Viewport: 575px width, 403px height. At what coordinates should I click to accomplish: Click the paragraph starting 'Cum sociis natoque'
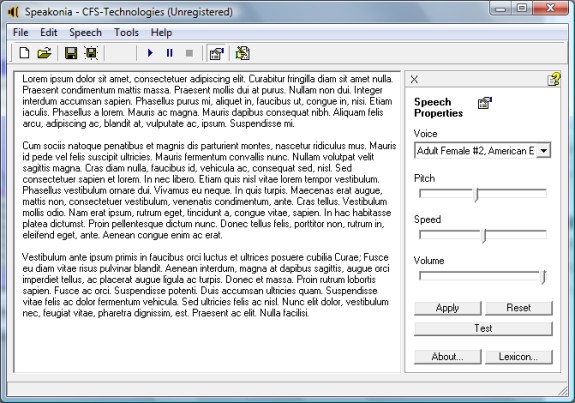pyautogui.click(x=209, y=190)
